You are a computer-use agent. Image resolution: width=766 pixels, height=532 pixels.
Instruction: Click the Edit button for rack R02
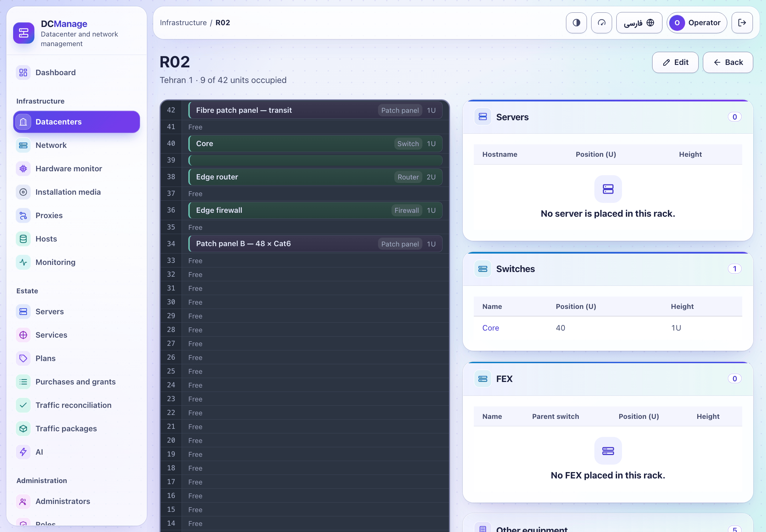(675, 62)
